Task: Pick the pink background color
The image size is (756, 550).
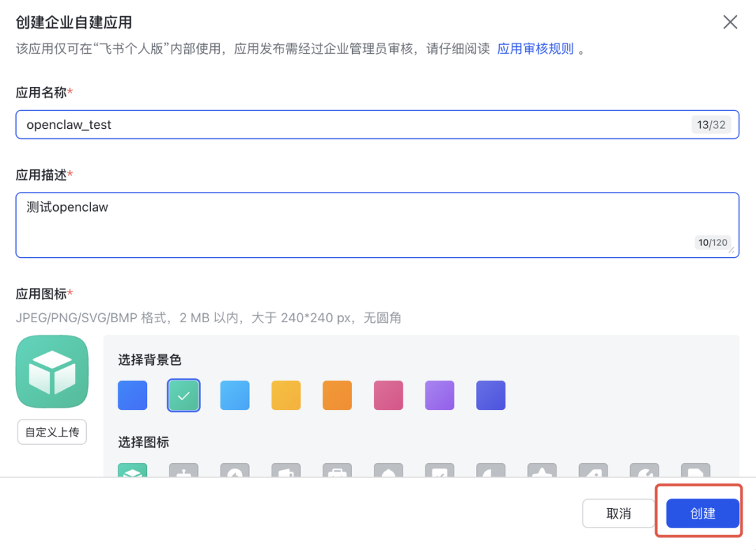Action: (388, 395)
